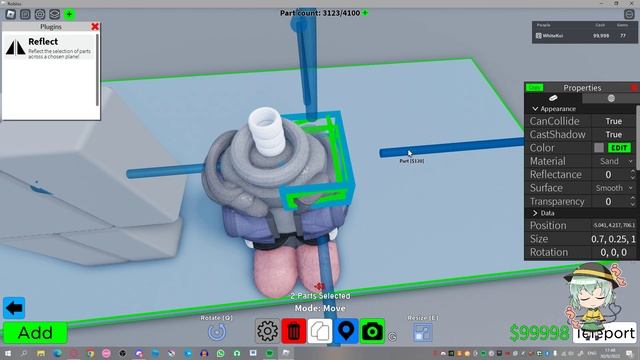The image size is (640, 360).
Task: Click the blue location pin icon
Action: 346,331
